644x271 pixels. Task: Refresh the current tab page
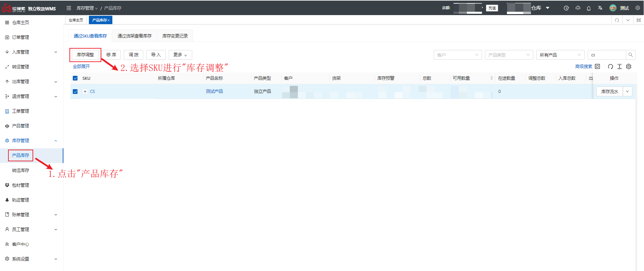coord(617,20)
